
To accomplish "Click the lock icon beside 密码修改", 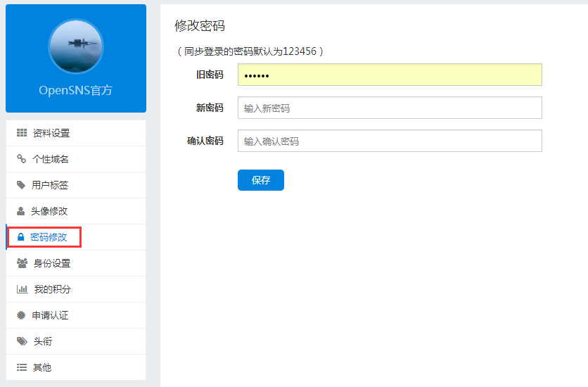I will 20,237.
